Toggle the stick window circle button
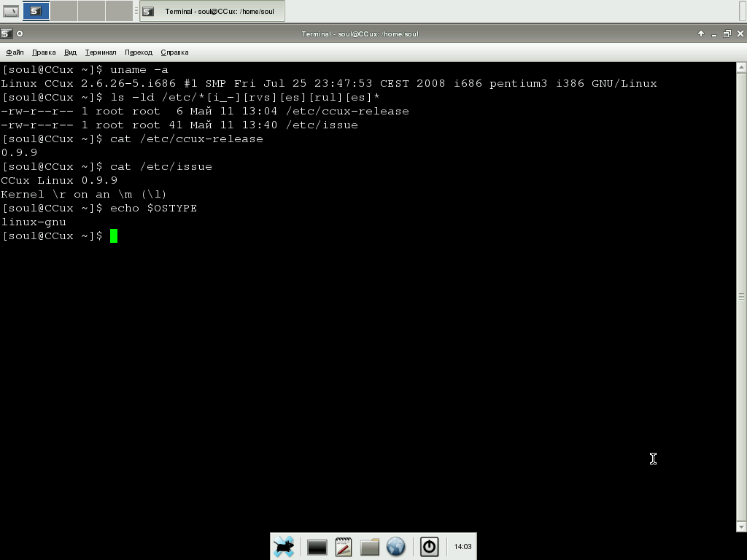This screenshot has height=560, width=747. click(20, 34)
